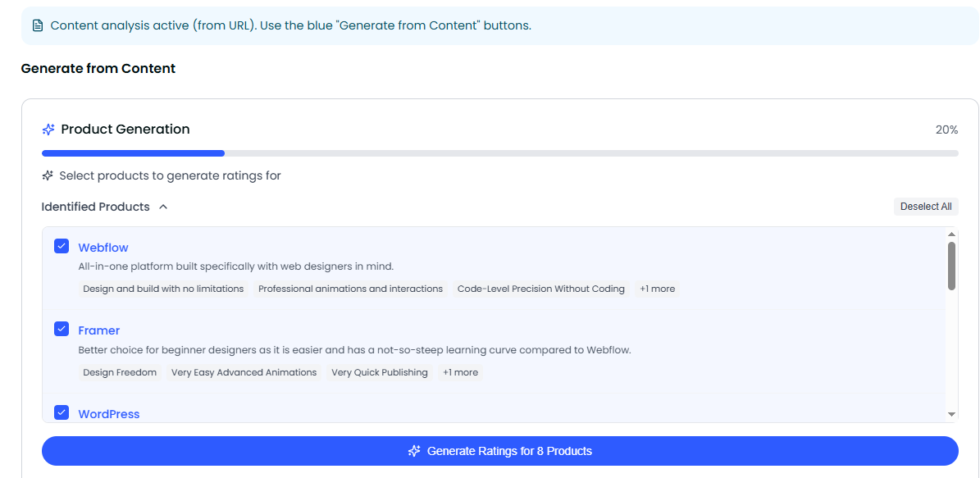Uncheck the Framer product checkbox

[62, 329]
